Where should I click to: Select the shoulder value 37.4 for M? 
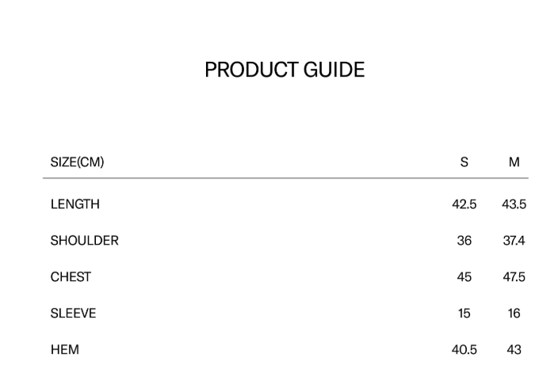[x=514, y=241]
